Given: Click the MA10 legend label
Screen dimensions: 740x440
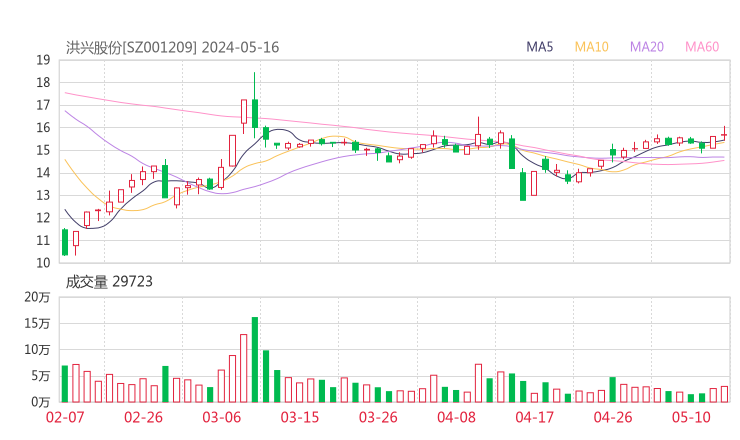Looking at the screenshot, I should point(591,47).
